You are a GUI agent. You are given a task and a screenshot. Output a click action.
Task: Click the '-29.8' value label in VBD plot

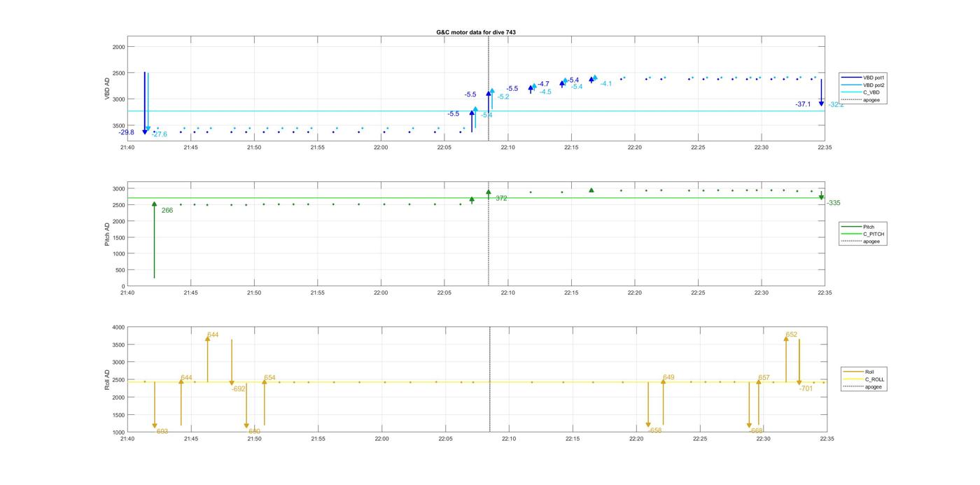pos(126,132)
